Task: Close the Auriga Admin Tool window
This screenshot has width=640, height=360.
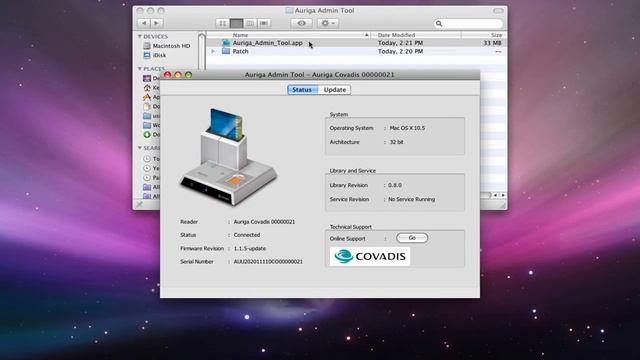Action: 167,75
